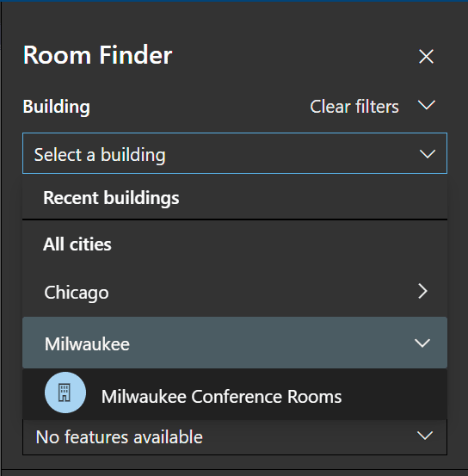This screenshot has height=476, width=468.
Task: Click the Clear filters link
Action: tap(354, 107)
